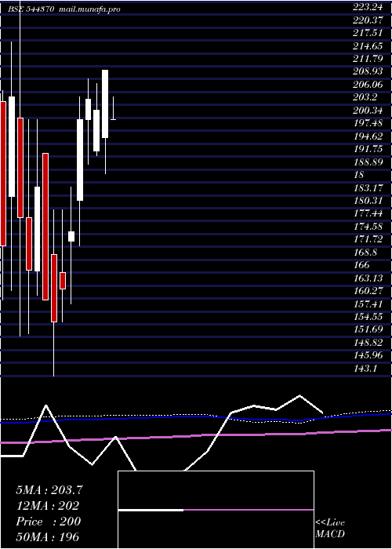Click the 180.31 price axis label
The height and width of the screenshot is (549, 392).
367,201
